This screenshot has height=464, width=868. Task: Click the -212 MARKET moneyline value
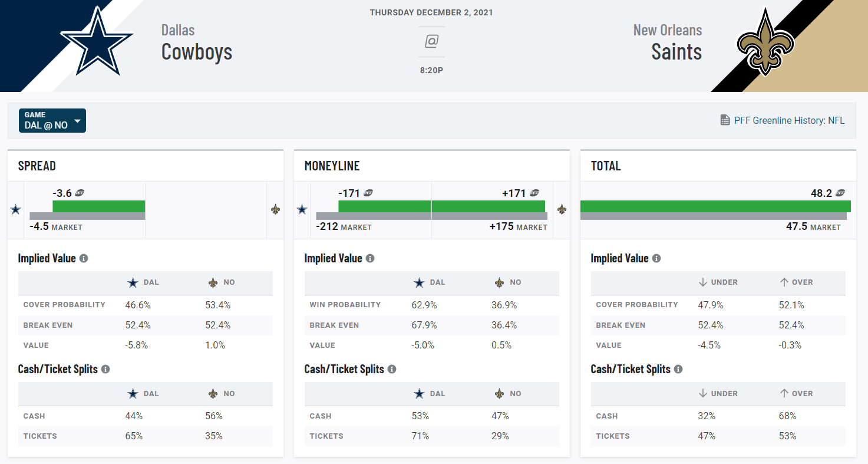click(344, 226)
